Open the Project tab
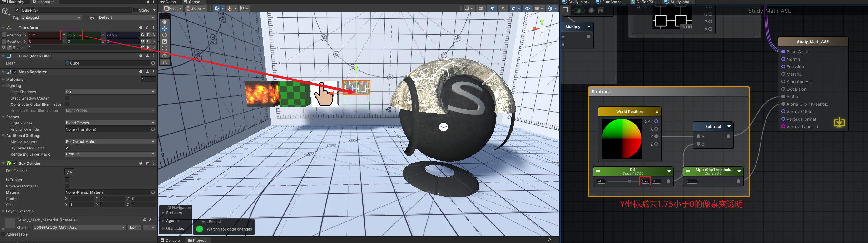 point(197,240)
